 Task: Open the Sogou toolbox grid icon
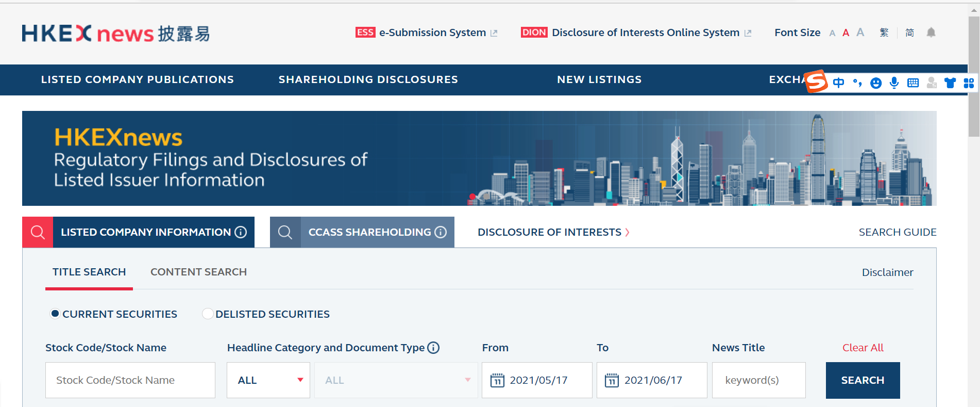[x=969, y=83]
